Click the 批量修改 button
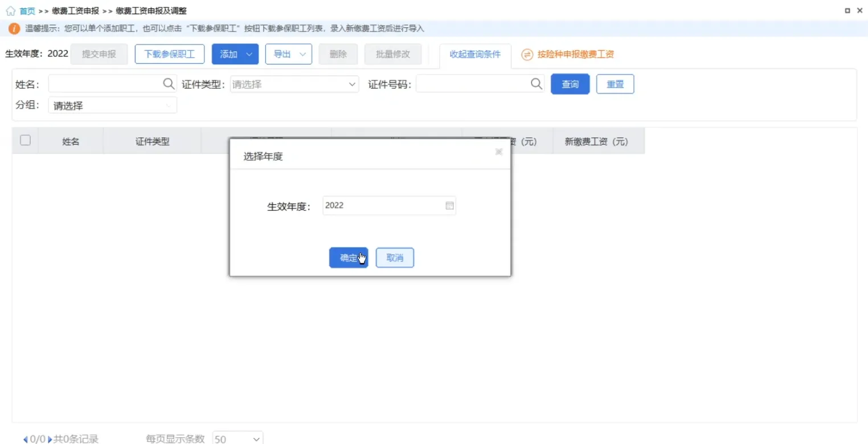Image resolution: width=868 pixels, height=444 pixels. pos(393,54)
